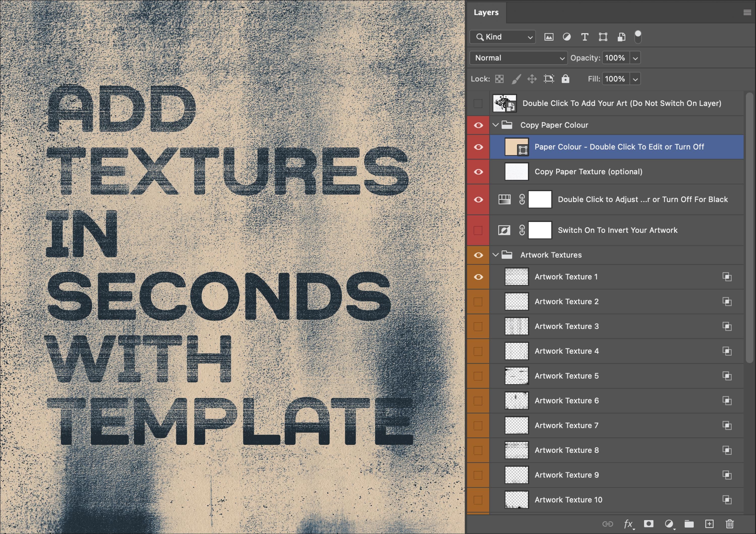Enable visibility of Switch On To Invert Your Artwork
Viewport: 756px width, 534px height.
tap(478, 230)
